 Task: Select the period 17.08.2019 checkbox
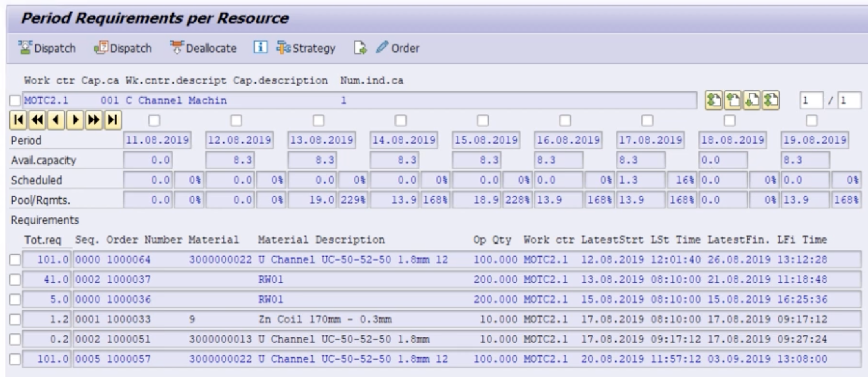point(647,120)
